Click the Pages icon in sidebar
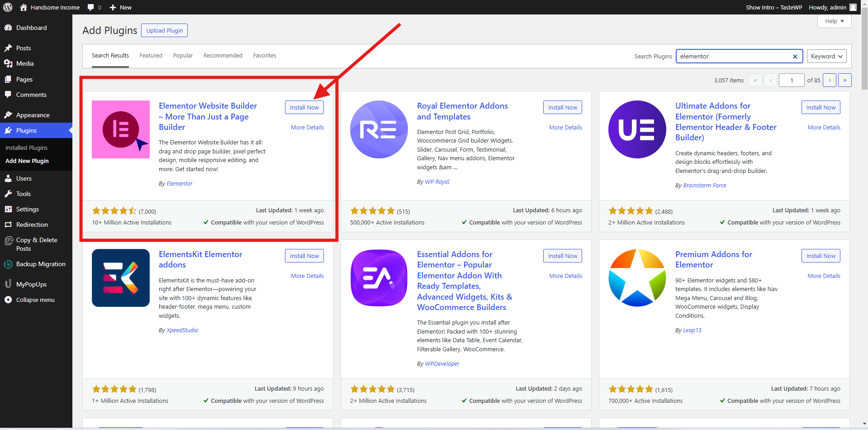868x430 pixels. [x=8, y=79]
